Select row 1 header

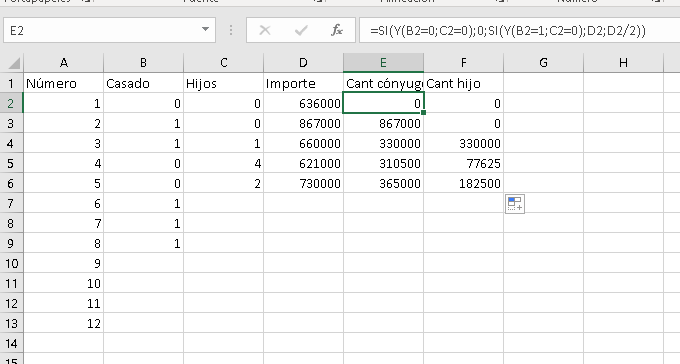tap(12, 83)
